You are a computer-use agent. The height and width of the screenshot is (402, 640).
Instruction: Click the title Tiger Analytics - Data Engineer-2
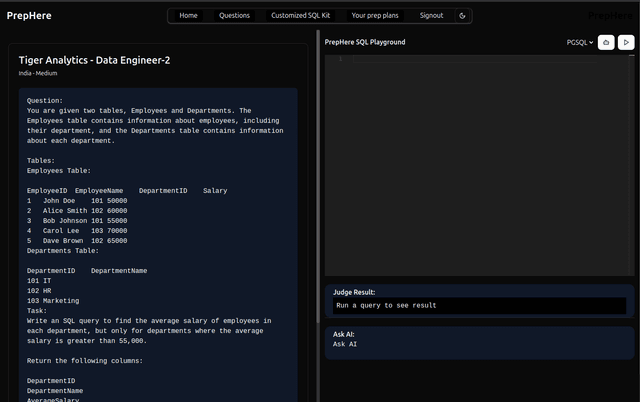coord(94,60)
